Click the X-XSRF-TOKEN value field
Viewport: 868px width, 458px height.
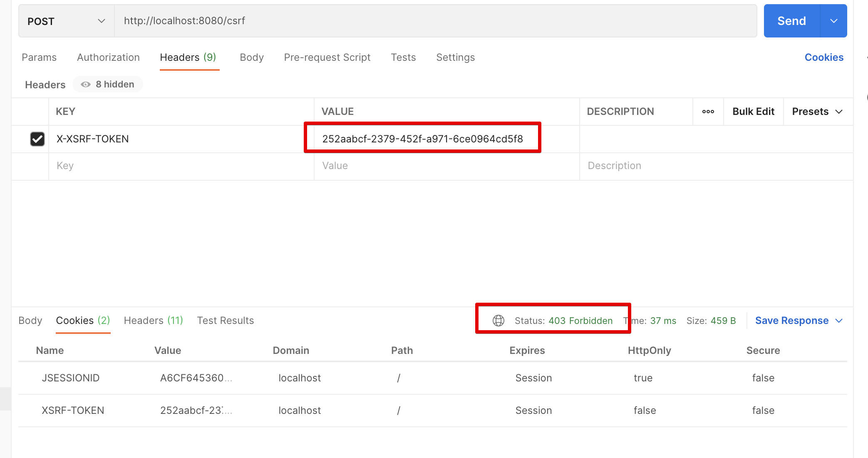pos(422,139)
